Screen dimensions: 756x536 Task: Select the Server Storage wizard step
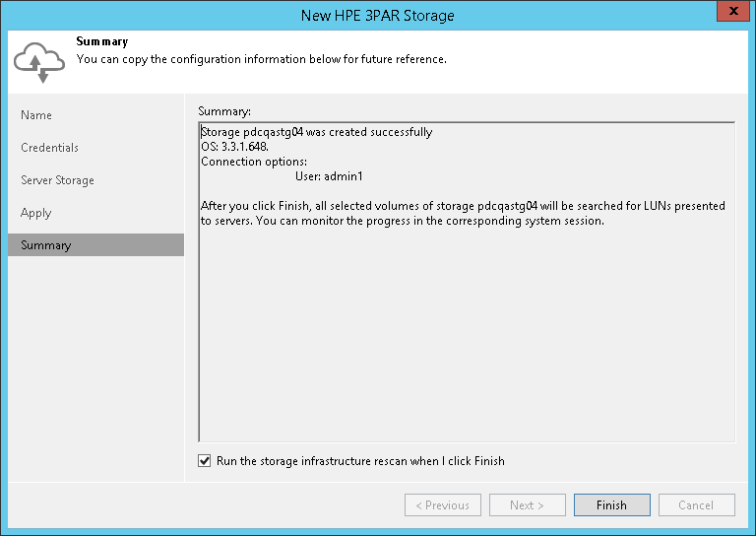tap(57, 180)
